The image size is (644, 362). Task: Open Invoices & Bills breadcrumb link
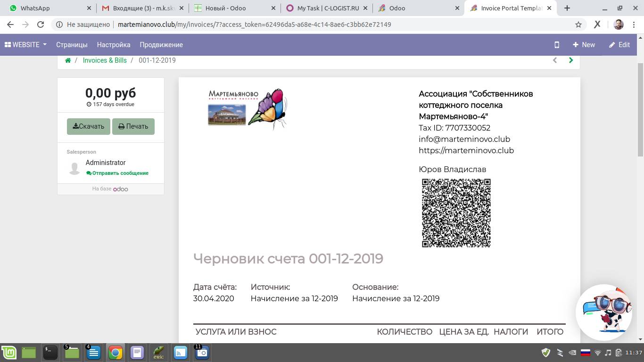(x=105, y=60)
